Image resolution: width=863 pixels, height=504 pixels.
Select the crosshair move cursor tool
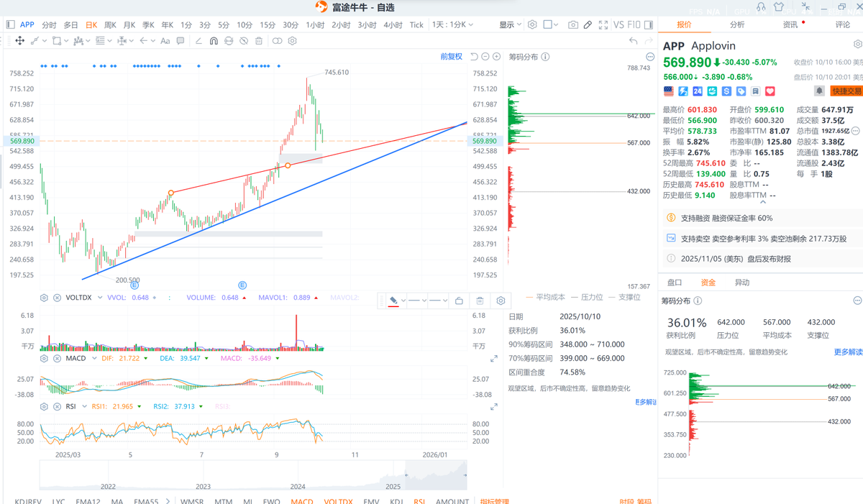20,41
